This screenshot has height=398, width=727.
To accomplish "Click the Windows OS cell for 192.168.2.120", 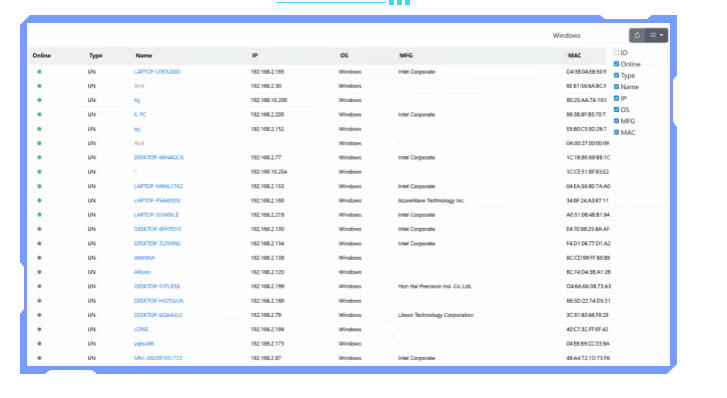I will [350, 272].
